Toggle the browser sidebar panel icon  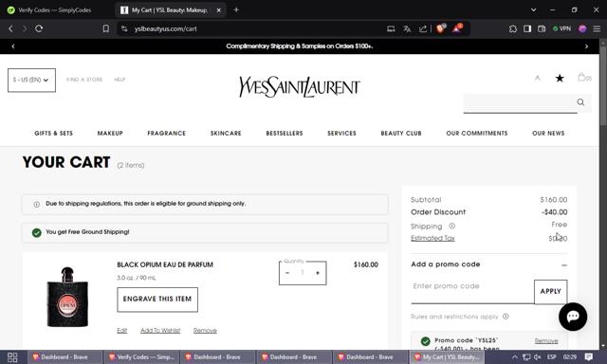click(x=527, y=28)
